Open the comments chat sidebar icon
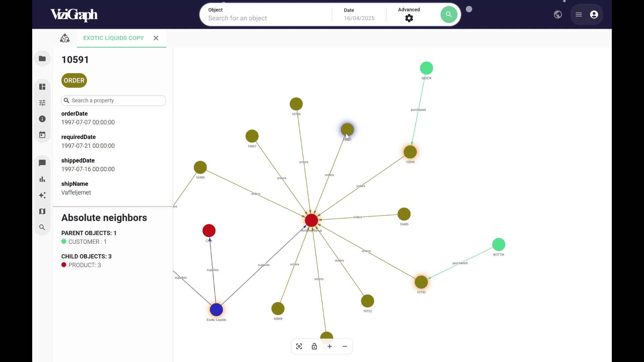 point(42,163)
